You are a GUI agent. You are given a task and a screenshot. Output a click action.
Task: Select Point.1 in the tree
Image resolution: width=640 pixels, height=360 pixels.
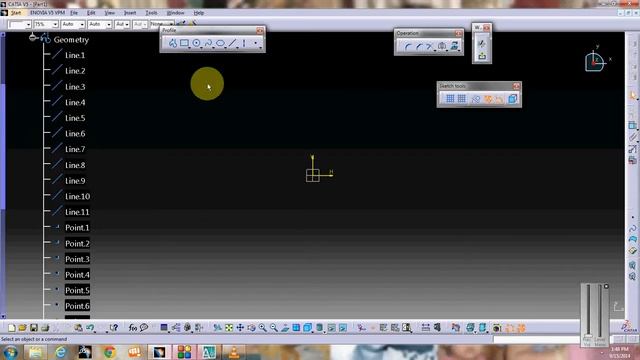coord(77,227)
